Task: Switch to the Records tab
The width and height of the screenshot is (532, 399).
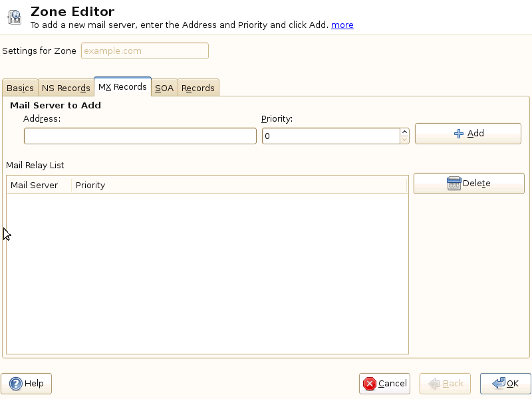Action: 198,88
